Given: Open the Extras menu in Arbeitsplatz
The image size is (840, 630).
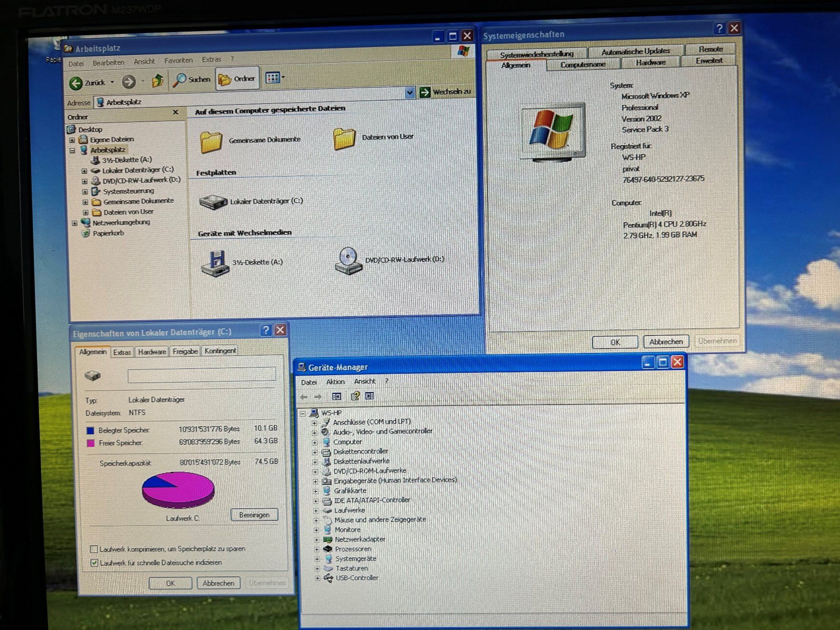Looking at the screenshot, I should [211, 60].
